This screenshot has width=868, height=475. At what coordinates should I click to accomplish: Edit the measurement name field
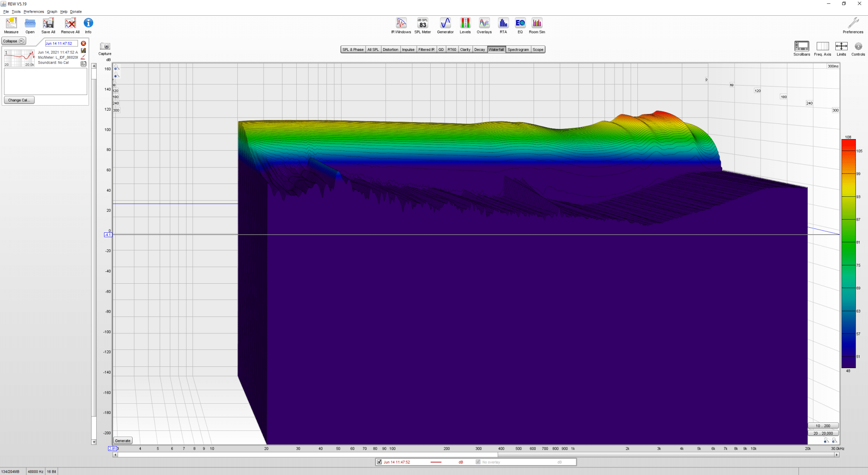pyautogui.click(x=61, y=43)
